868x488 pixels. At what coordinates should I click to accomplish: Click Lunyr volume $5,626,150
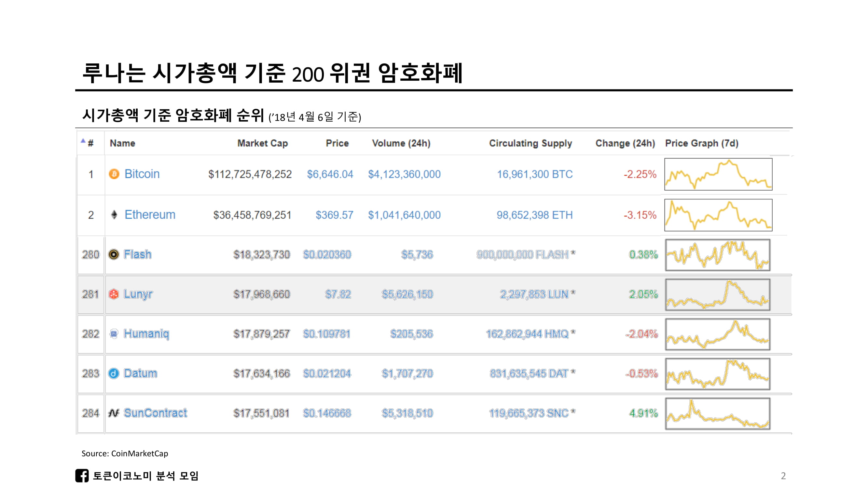(407, 294)
